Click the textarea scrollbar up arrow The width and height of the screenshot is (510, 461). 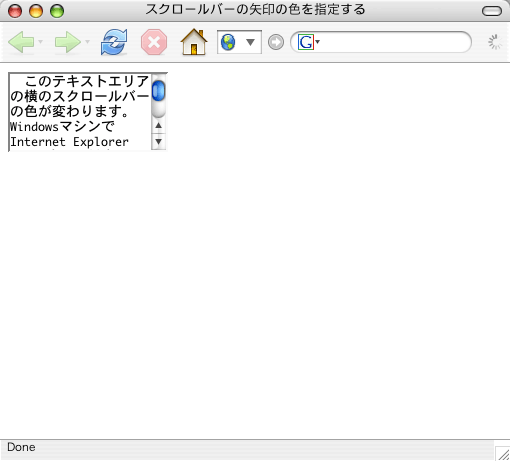click(x=158, y=126)
